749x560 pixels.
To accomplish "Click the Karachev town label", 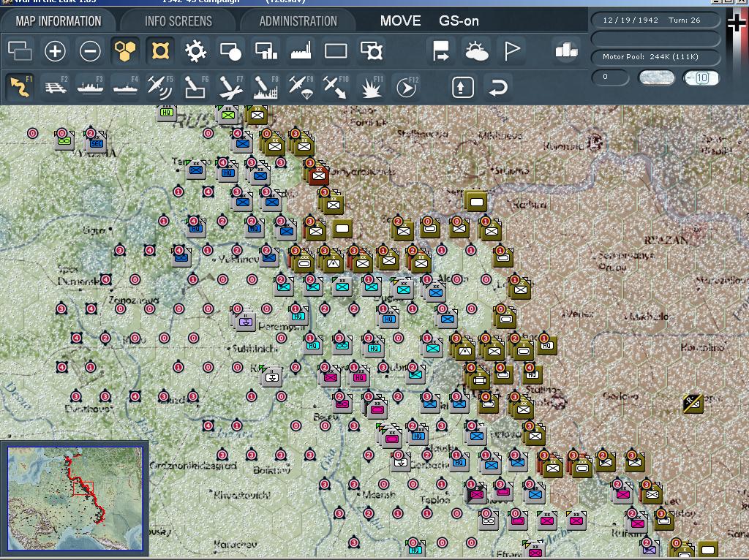I will point(236,544).
